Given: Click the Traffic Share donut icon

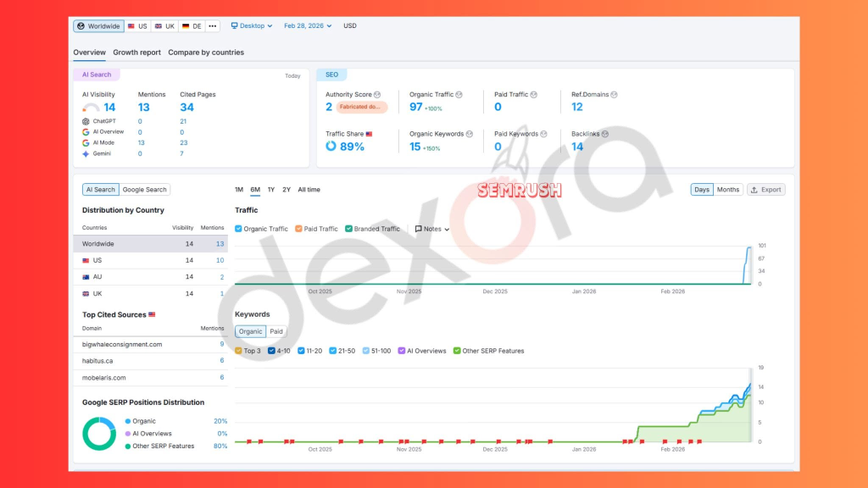Looking at the screenshot, I should (331, 146).
